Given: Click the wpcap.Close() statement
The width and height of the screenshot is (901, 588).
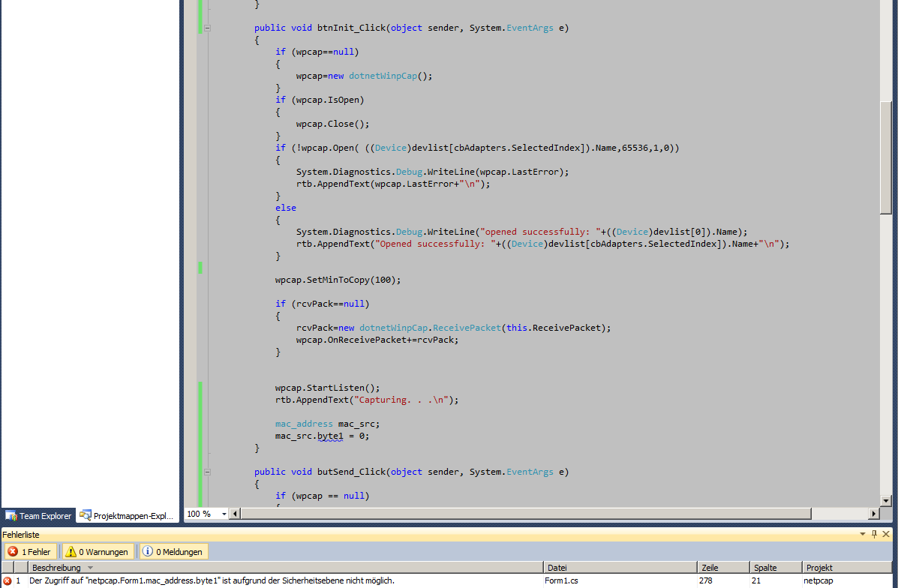Looking at the screenshot, I should 333,124.
